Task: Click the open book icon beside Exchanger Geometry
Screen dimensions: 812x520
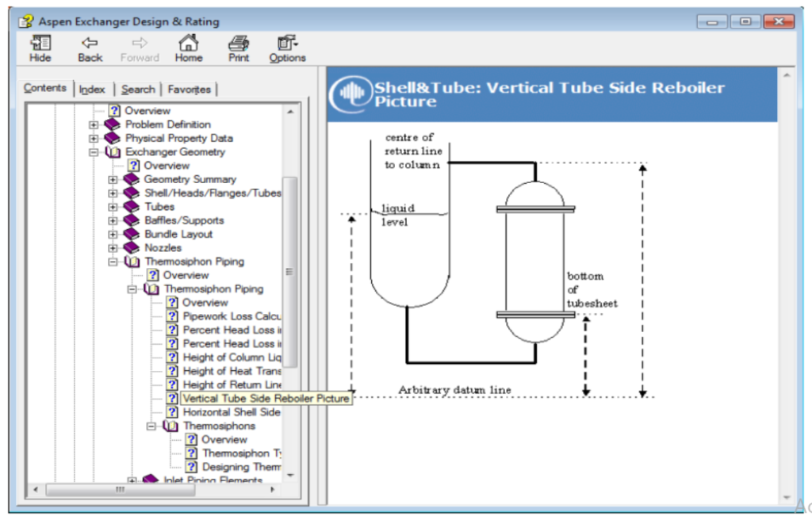Action: pos(113,152)
